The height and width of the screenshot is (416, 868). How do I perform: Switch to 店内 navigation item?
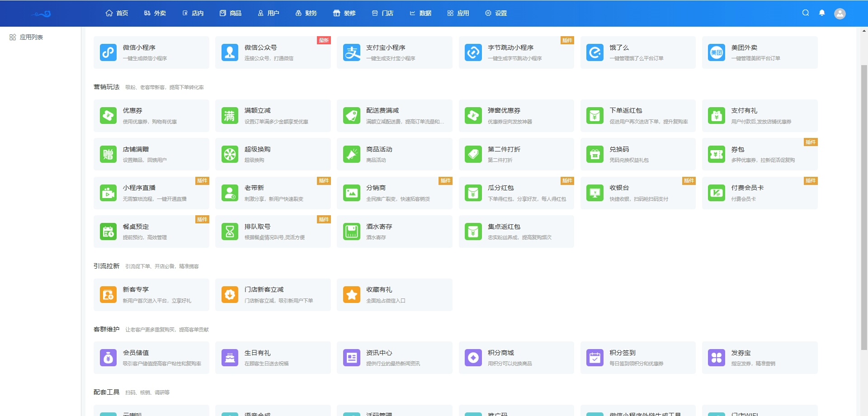tap(193, 13)
